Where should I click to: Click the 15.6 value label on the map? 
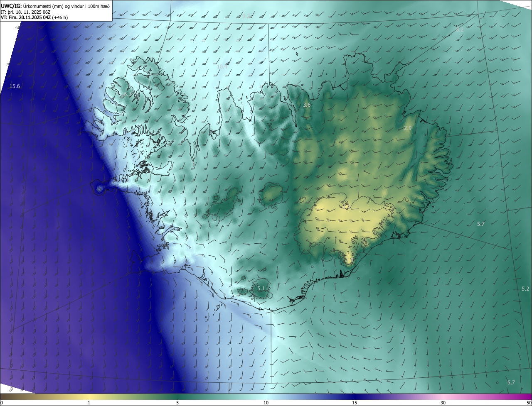tap(15, 86)
